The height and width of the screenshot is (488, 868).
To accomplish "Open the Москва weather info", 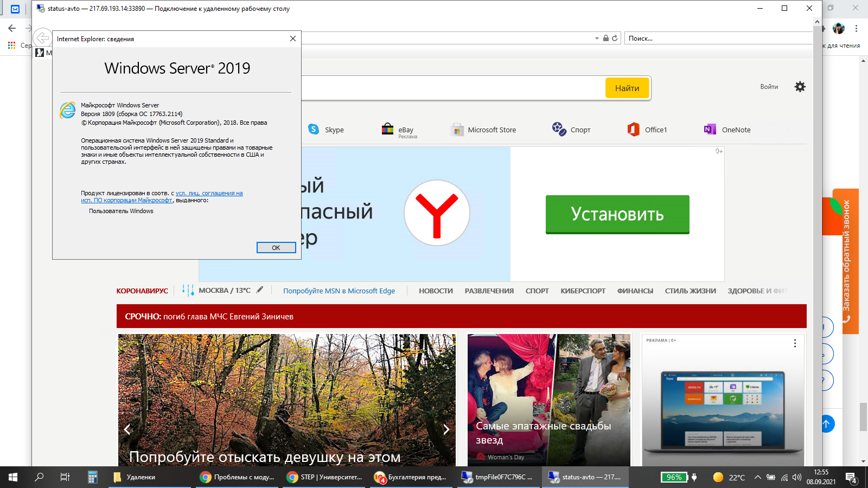I will [224, 291].
